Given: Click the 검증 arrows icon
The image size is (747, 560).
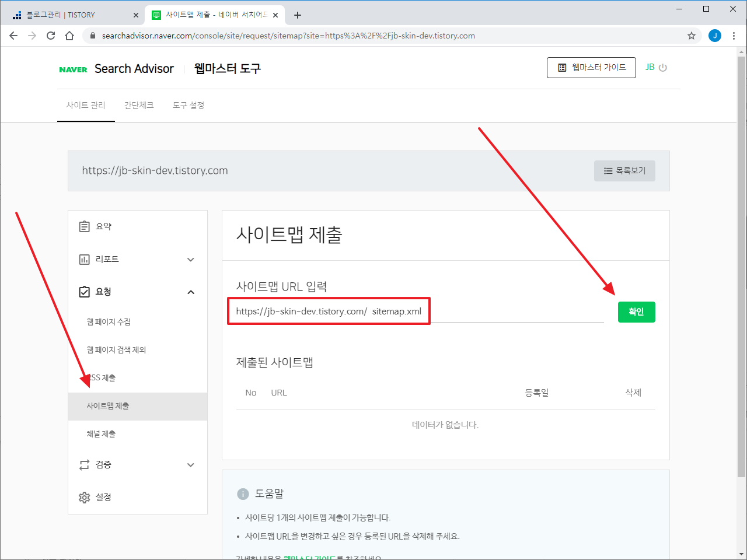Looking at the screenshot, I should tap(85, 465).
